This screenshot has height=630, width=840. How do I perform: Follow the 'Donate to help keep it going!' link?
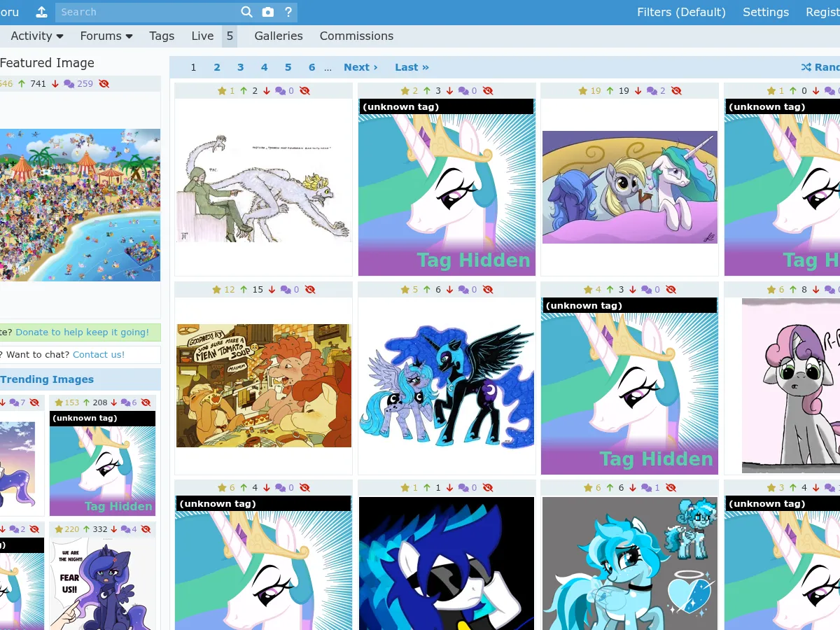tap(83, 332)
